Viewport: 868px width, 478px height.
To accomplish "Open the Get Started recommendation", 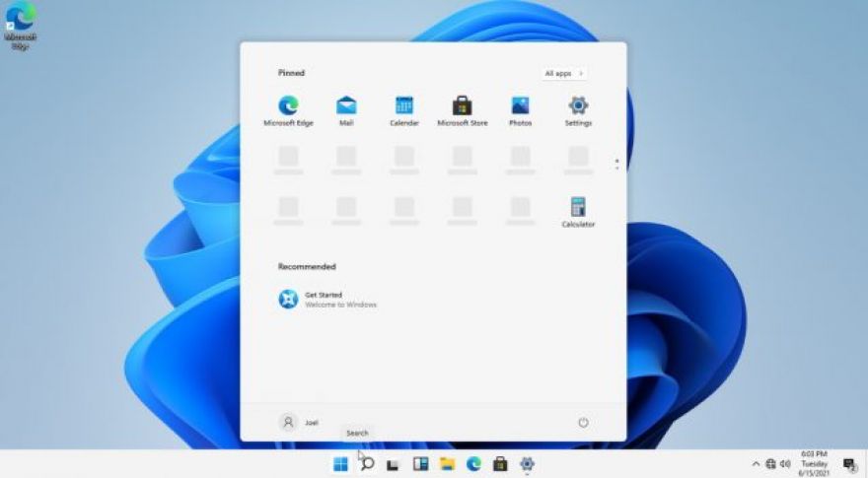I will tap(327, 300).
